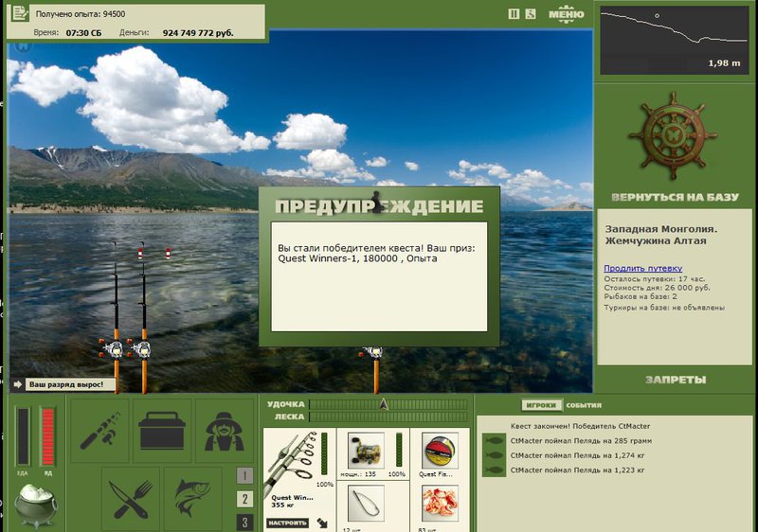The height and width of the screenshot is (532, 758).
Task: Select the red bait thumbnail
Action: [440, 504]
